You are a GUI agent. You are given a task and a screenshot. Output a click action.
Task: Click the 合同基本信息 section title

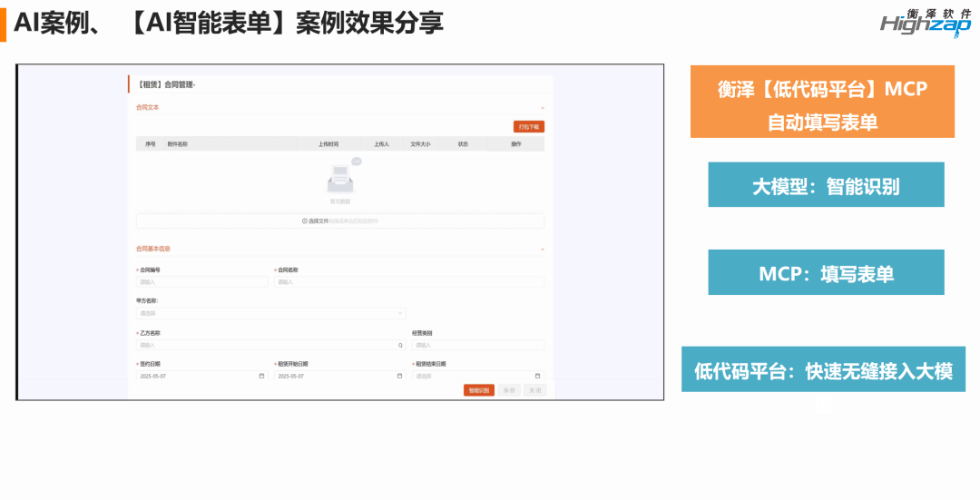tap(153, 249)
